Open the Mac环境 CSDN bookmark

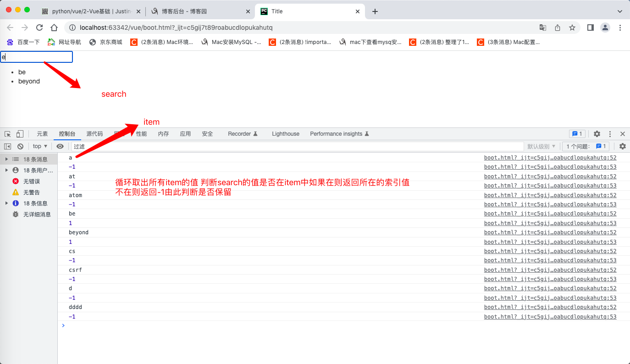coord(162,42)
